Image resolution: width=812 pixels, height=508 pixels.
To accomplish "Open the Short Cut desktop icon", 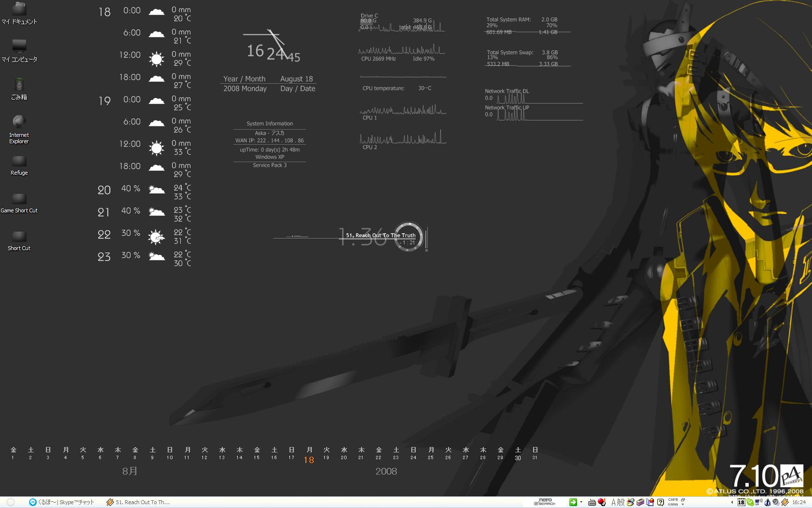I will [19, 241].
